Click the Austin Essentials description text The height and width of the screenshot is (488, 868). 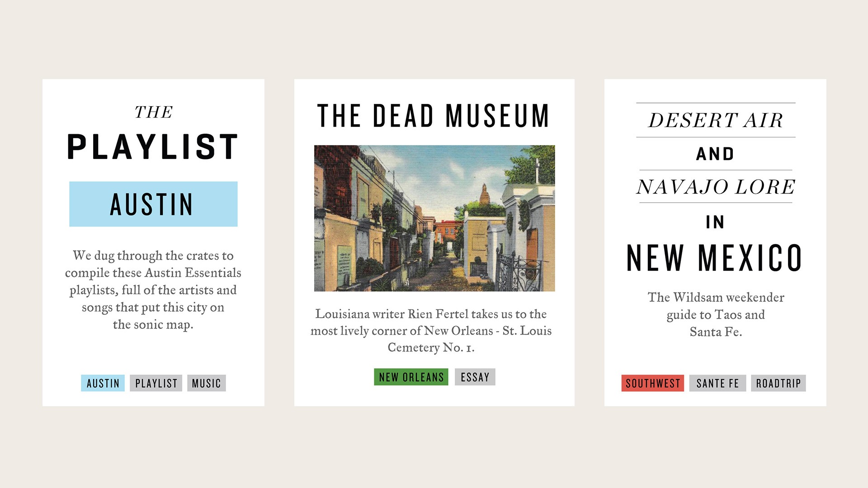click(x=153, y=290)
